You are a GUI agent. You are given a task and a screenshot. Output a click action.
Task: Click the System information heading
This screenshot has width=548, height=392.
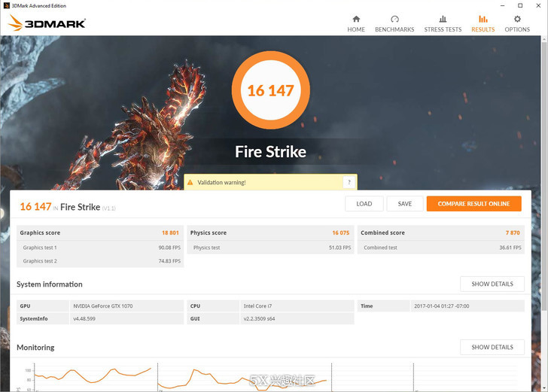pyautogui.click(x=49, y=284)
